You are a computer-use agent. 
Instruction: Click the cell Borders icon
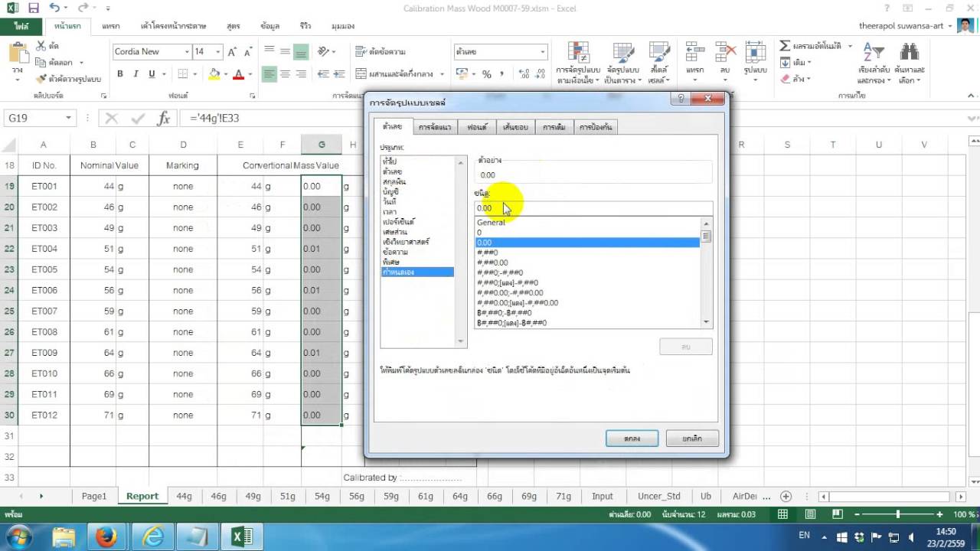[182, 74]
